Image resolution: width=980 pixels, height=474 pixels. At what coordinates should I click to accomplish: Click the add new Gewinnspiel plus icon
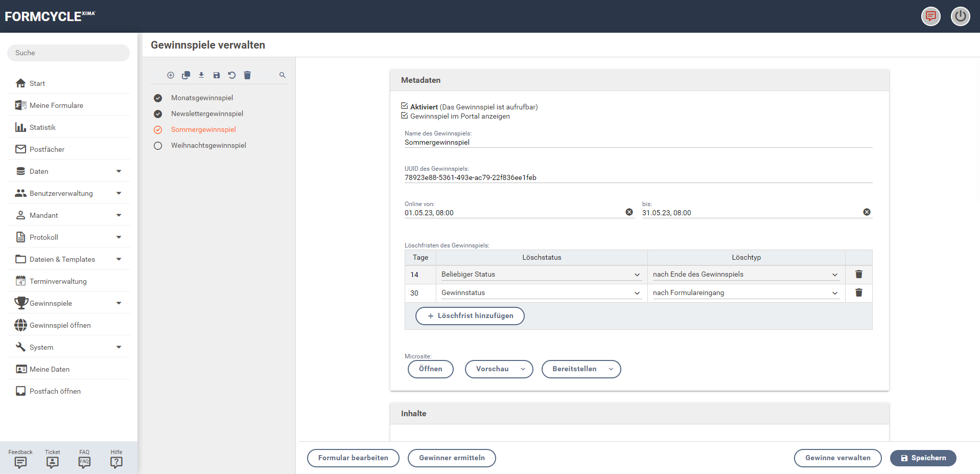tap(171, 75)
